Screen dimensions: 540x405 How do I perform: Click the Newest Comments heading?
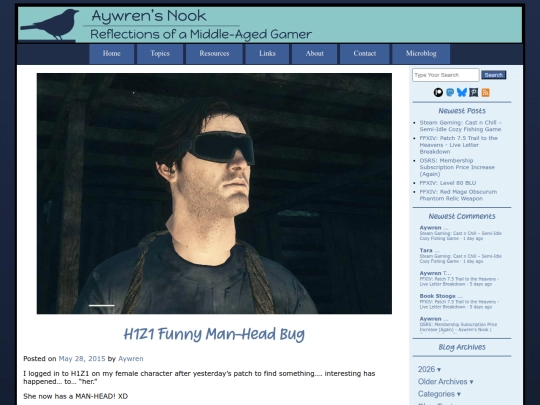(462, 216)
